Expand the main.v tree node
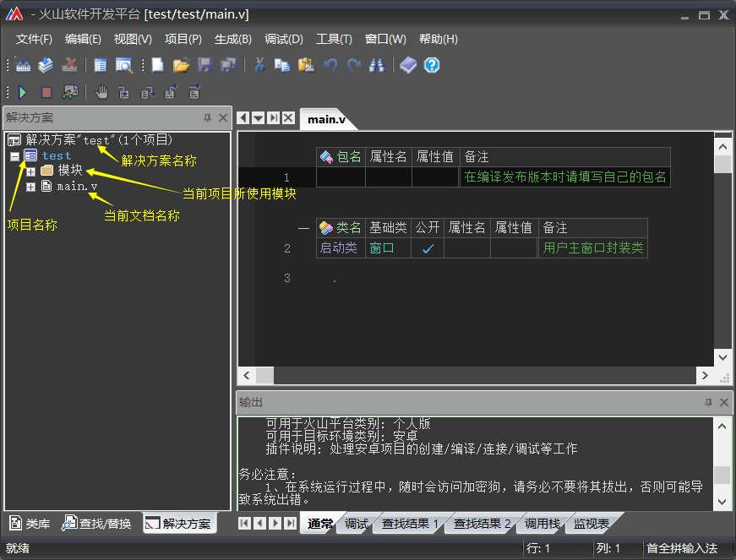Image resolution: width=736 pixels, height=560 pixels. (x=30, y=187)
